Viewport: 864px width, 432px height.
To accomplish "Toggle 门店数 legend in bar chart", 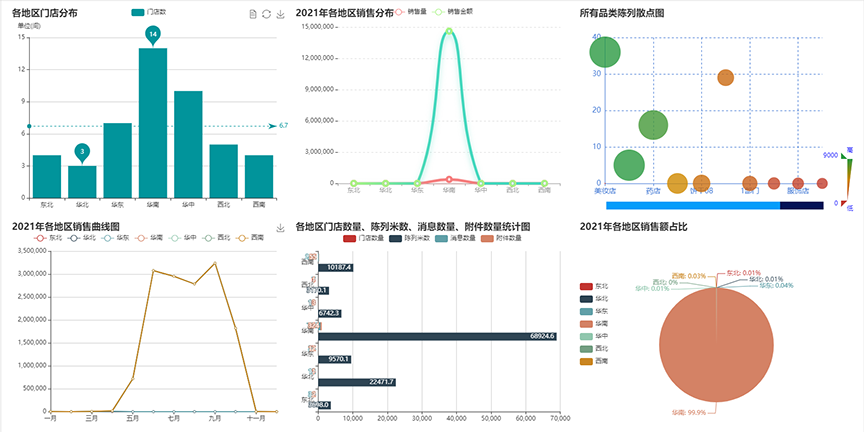I will pyautogui.click(x=148, y=12).
